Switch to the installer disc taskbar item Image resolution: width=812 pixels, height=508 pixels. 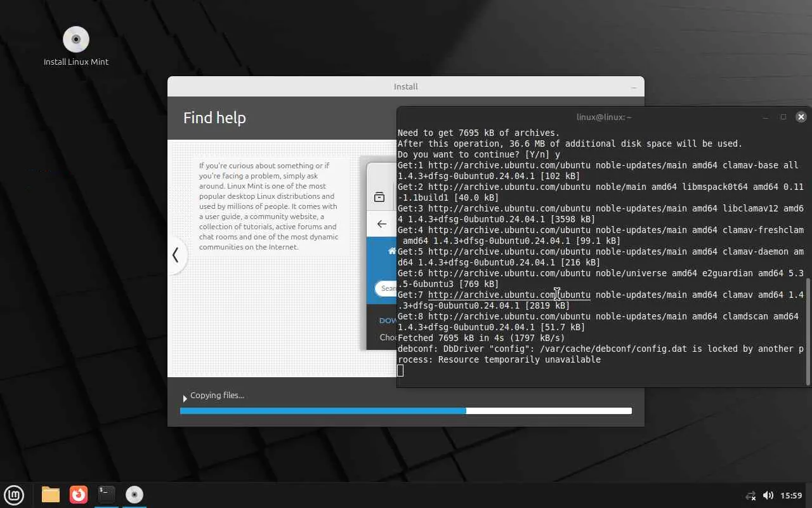point(134,495)
